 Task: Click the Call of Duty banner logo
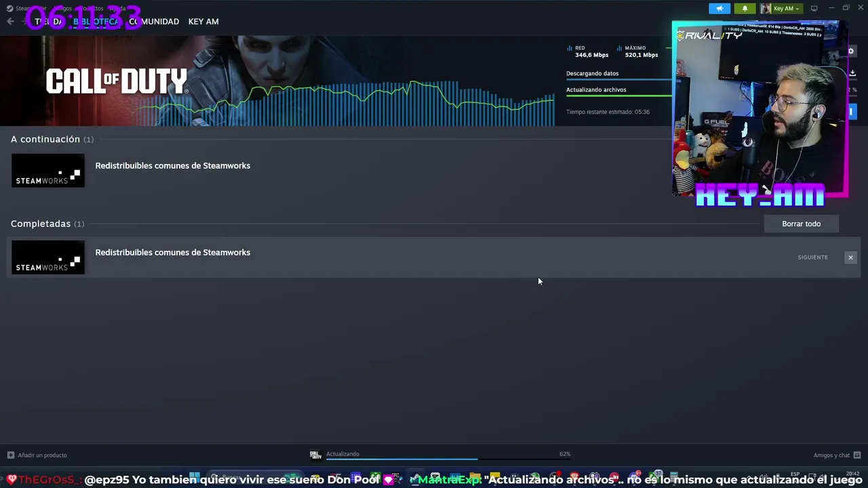click(116, 81)
